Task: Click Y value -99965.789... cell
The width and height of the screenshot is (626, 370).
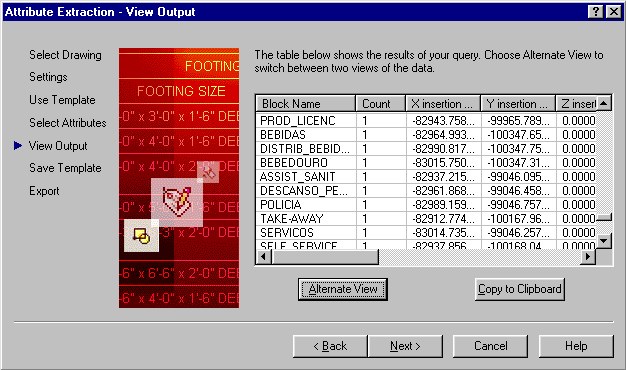Action: [x=518, y=121]
